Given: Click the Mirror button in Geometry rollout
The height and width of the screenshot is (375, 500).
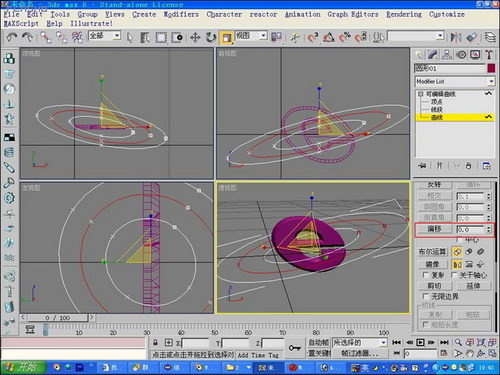Looking at the screenshot, I should [432, 264].
